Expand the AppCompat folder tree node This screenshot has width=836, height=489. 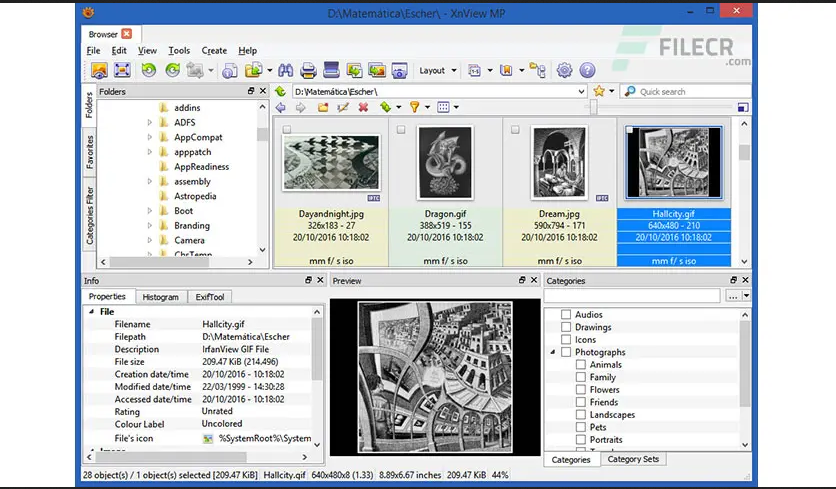click(150, 137)
